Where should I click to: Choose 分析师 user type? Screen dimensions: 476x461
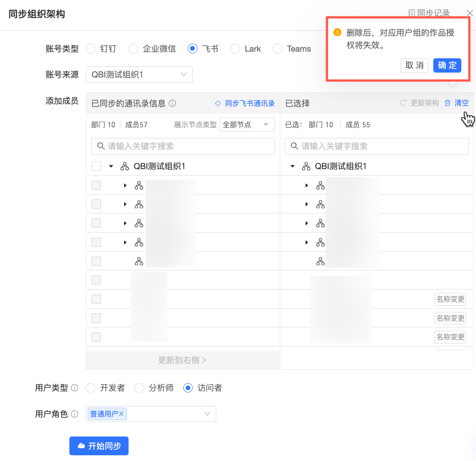(139, 388)
